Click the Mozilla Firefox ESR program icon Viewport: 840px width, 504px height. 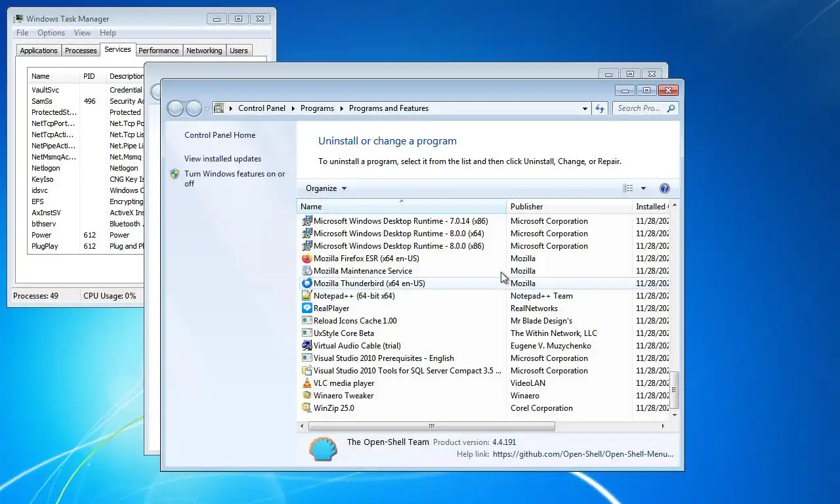pos(306,259)
